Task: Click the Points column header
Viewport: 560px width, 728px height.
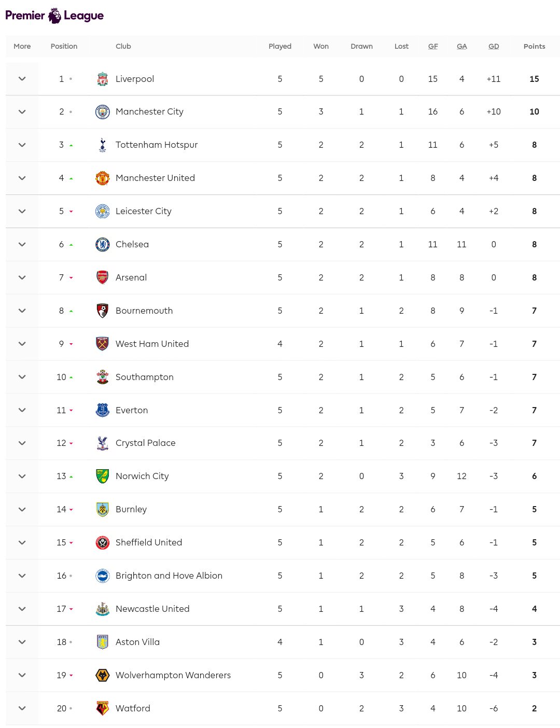Action: point(534,46)
